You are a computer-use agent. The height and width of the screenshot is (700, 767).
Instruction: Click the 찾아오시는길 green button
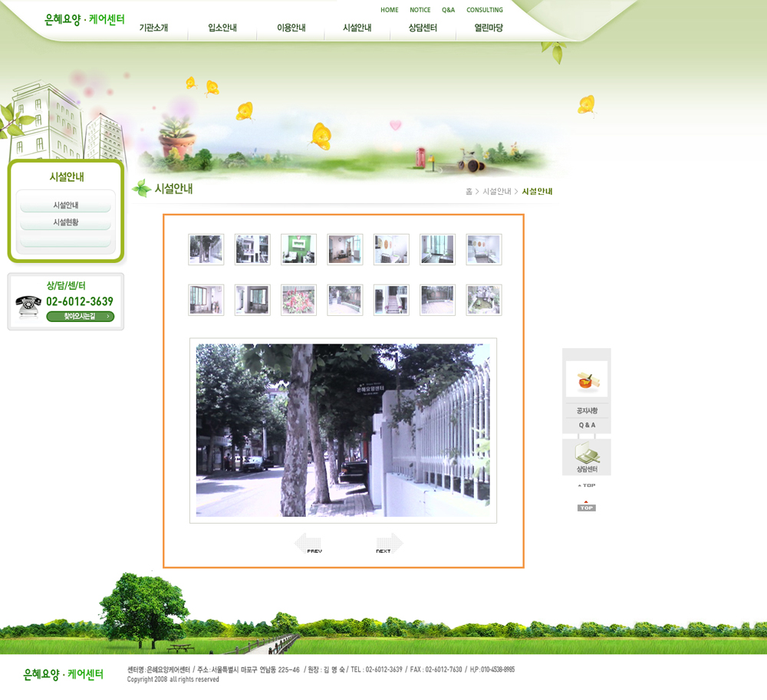(x=80, y=317)
